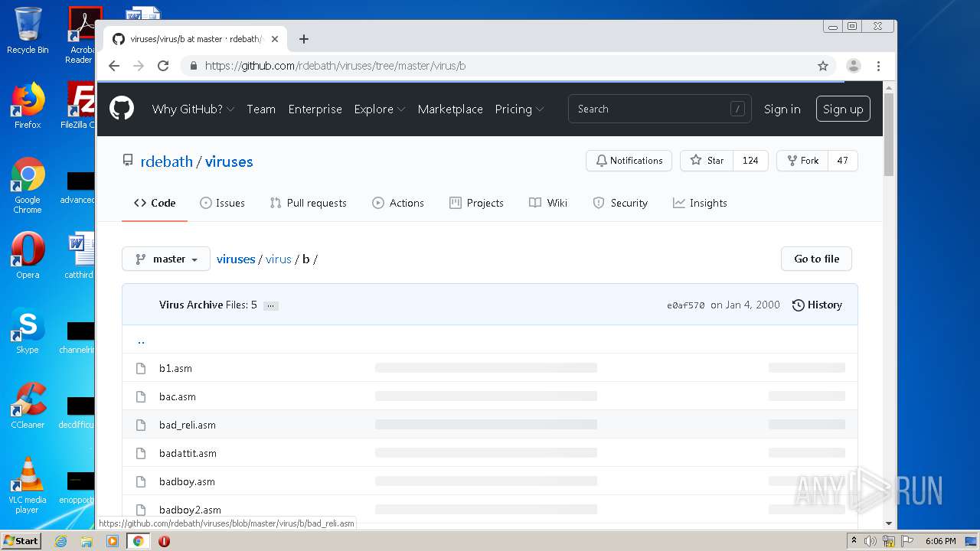Open Google Chrome desktop shortcut
The image size is (980, 551).
(28, 185)
